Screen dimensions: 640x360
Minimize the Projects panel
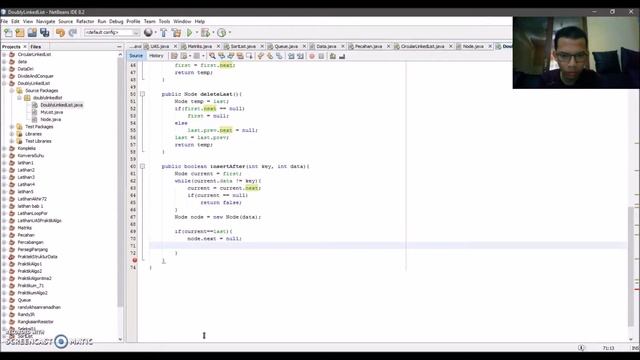pos(119,47)
